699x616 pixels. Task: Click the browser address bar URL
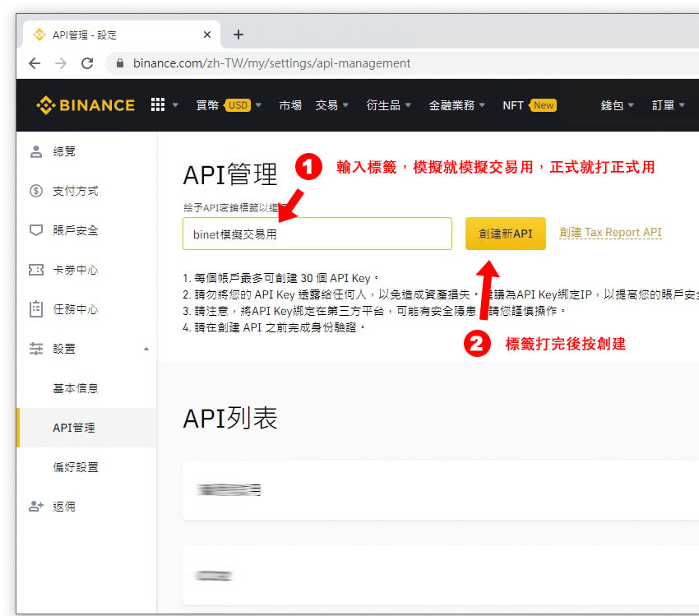tap(271, 63)
